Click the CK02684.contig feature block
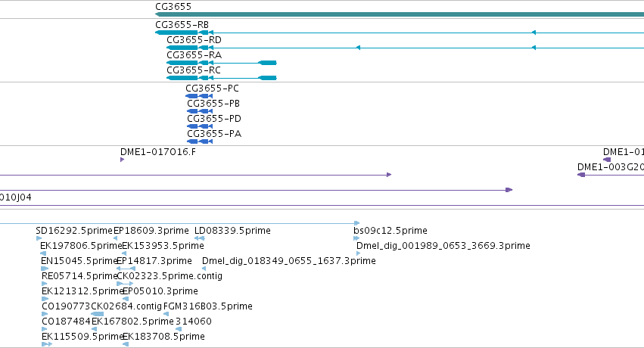Viewport: 644px width, 348px height. coord(97,314)
